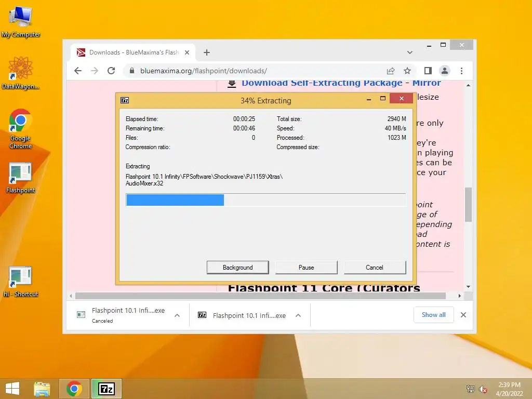
Task: Click the 'Elapsed time:' label
Action: click(x=142, y=119)
